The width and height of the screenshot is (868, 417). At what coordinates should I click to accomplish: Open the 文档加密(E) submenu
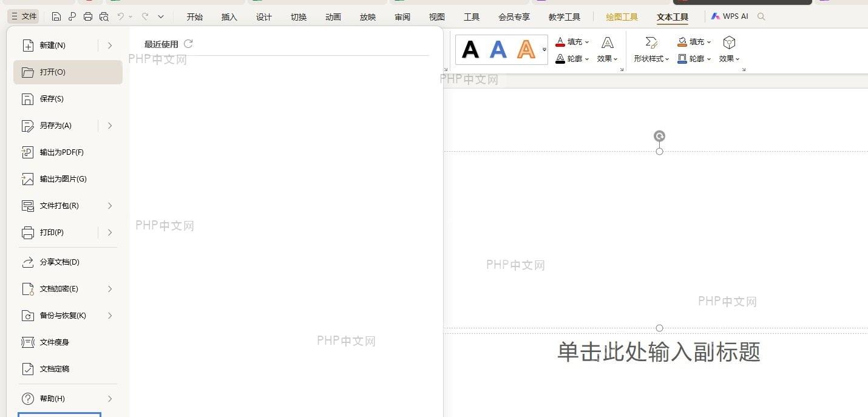68,289
